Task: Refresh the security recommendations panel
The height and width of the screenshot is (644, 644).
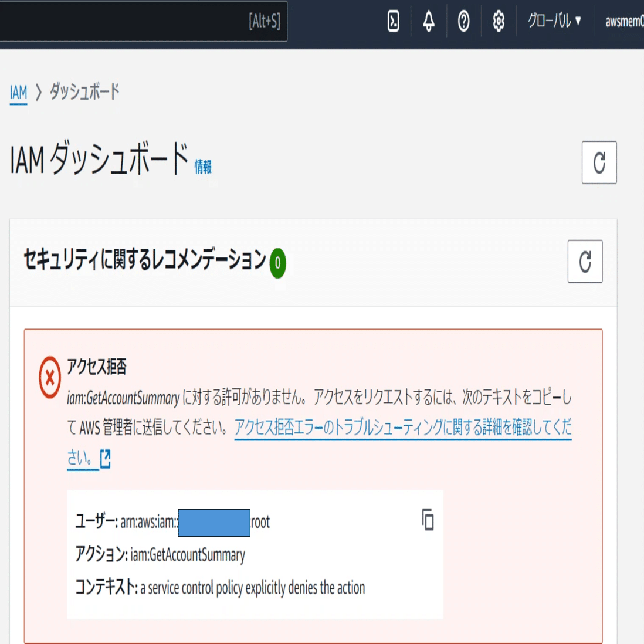Action: pos(585,261)
